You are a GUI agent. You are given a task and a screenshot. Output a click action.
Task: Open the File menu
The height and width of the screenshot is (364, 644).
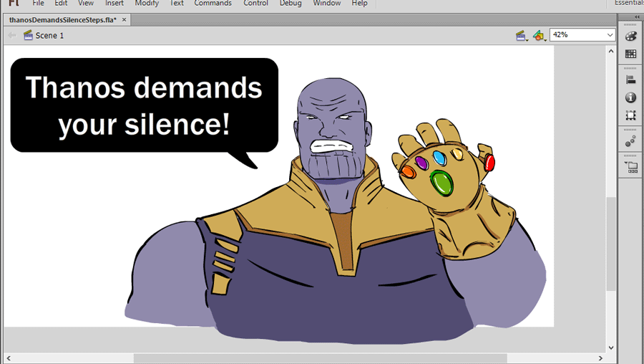click(38, 3)
